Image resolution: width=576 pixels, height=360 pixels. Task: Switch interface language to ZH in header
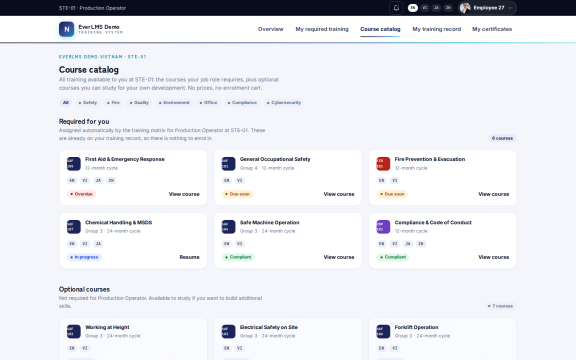point(448,8)
